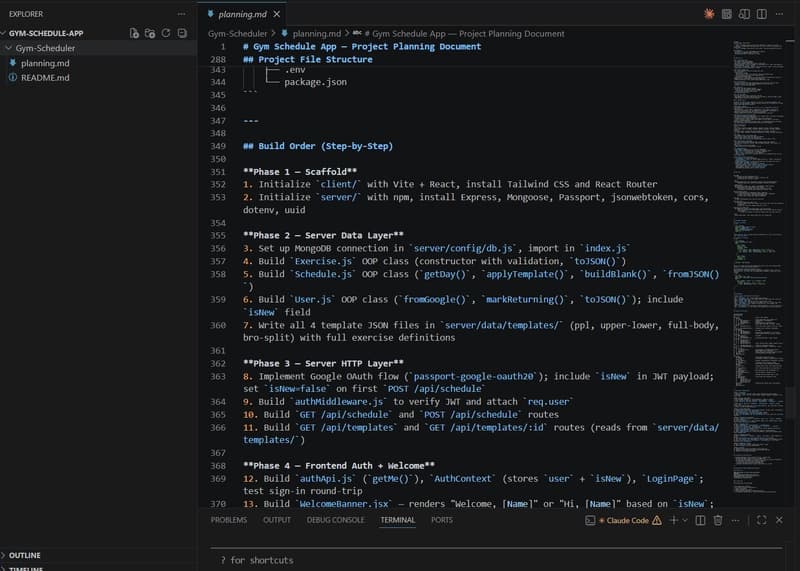Switch to the OUTPUT panel tab
800x571 pixels.
tap(277, 520)
